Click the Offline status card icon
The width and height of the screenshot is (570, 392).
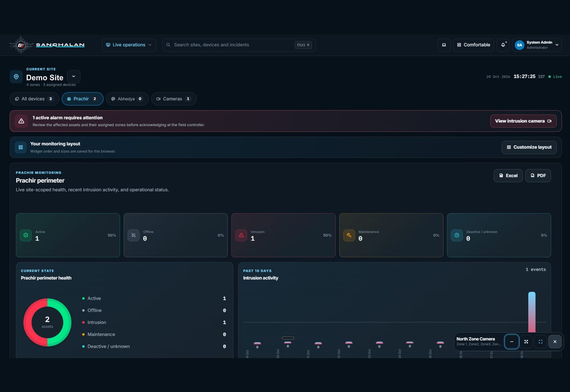(x=134, y=235)
